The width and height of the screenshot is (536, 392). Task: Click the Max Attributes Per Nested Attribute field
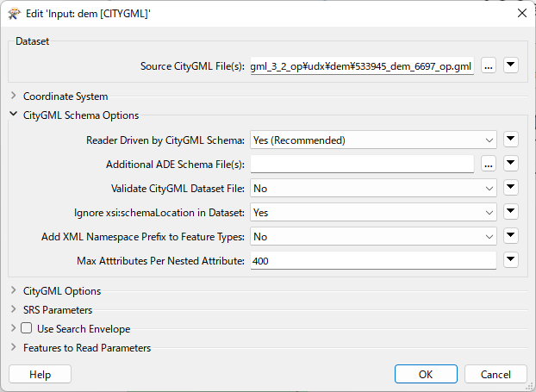tap(373, 261)
